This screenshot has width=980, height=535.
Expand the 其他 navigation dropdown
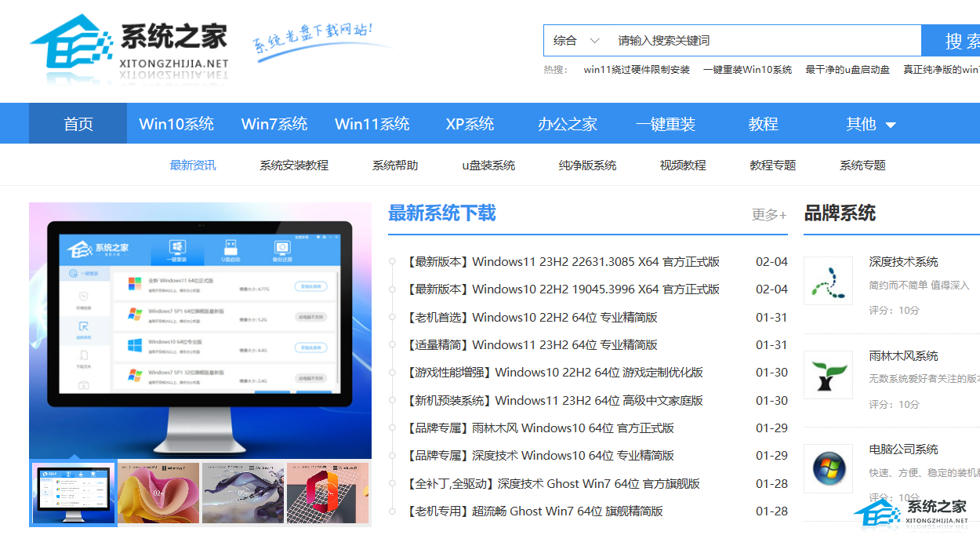(x=870, y=124)
